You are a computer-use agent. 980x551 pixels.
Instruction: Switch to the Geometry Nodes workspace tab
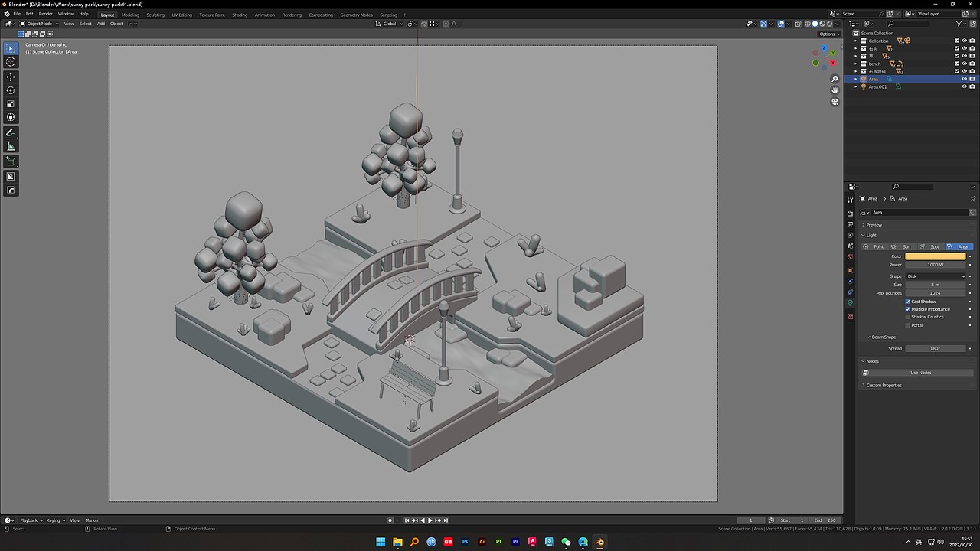(x=356, y=15)
